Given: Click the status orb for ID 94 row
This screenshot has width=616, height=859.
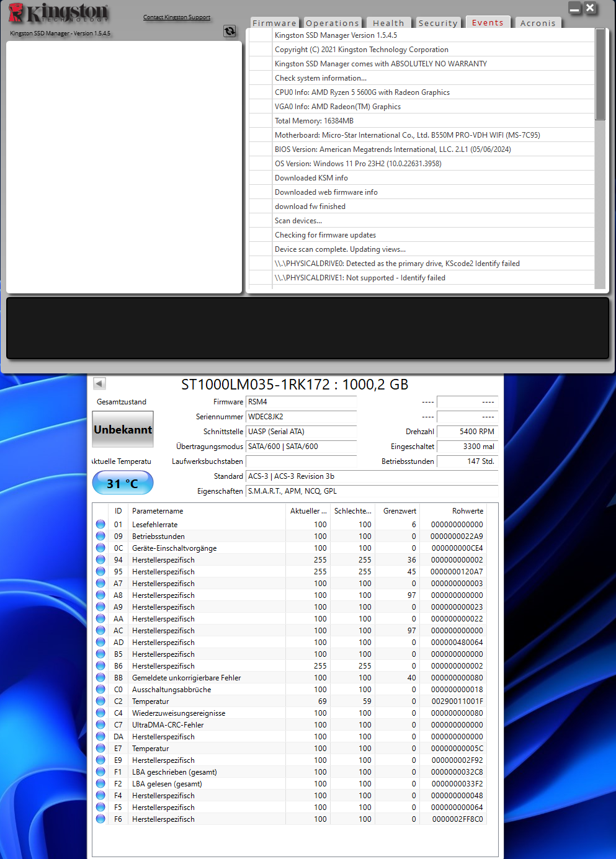Looking at the screenshot, I should [100, 559].
